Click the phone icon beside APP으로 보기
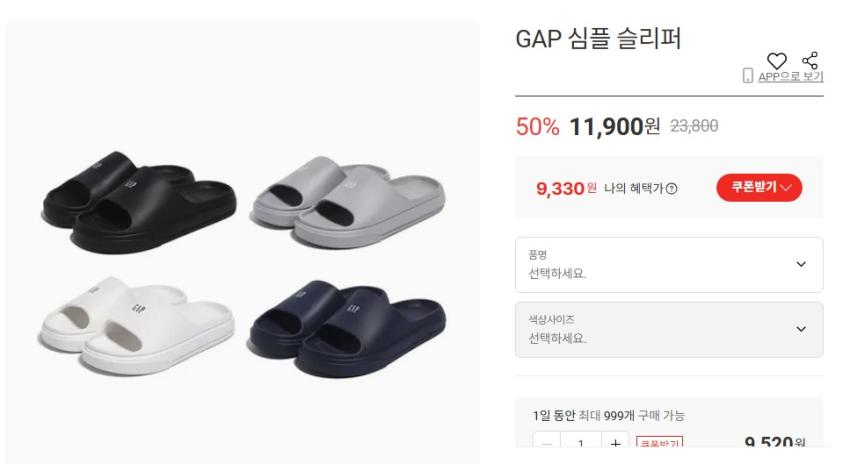Screen dimensions: 850x464 click(748, 75)
